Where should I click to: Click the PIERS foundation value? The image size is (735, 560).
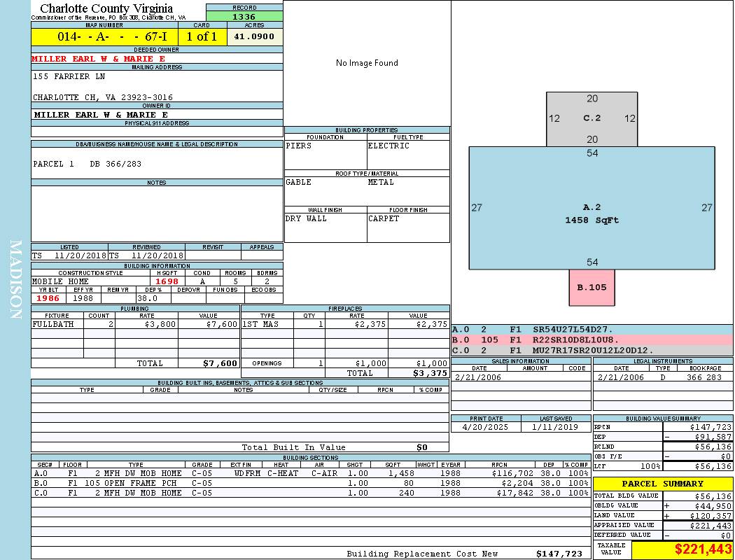(299, 146)
